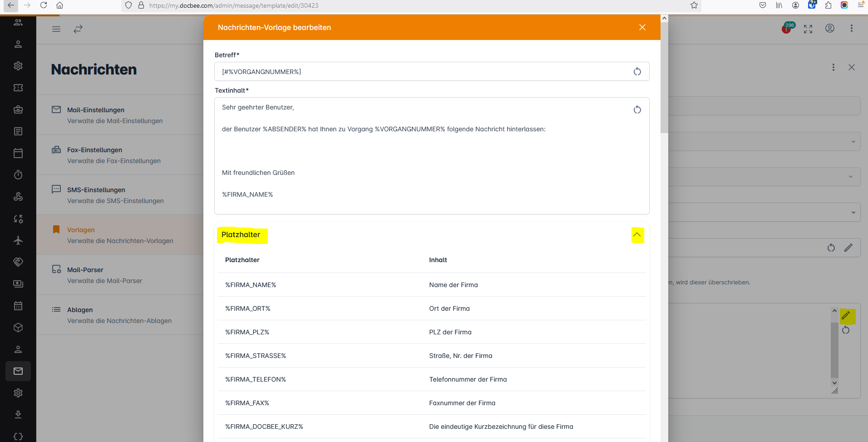Toggle fullscreen mode icon in header
Image resolution: width=868 pixels, height=442 pixels.
click(x=808, y=29)
